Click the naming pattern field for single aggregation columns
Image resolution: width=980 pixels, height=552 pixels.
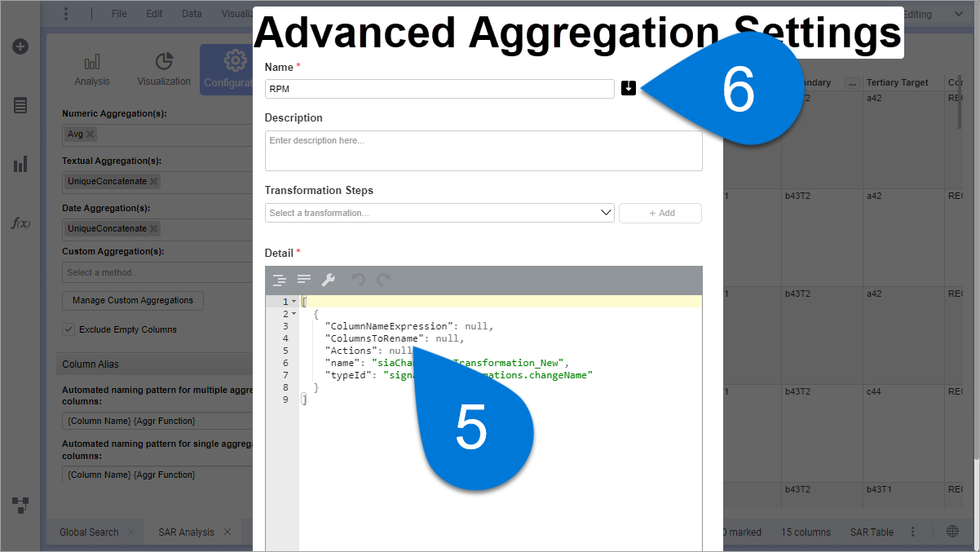click(x=159, y=475)
